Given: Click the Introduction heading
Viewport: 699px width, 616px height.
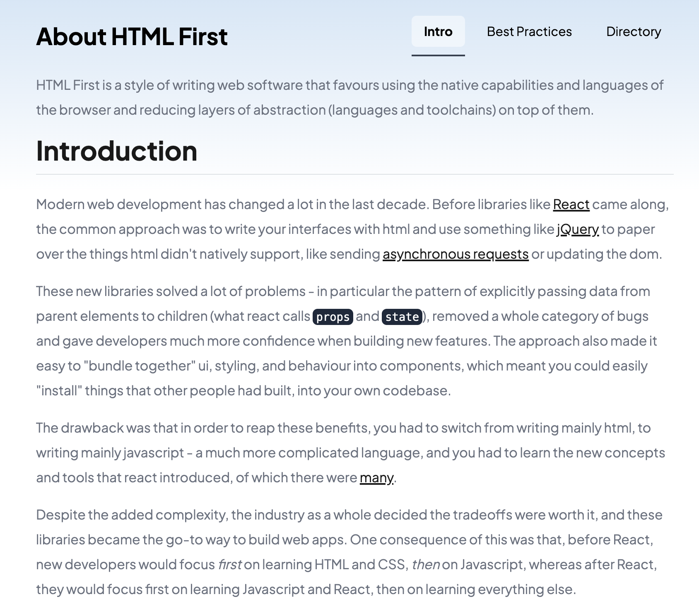Looking at the screenshot, I should [117, 151].
